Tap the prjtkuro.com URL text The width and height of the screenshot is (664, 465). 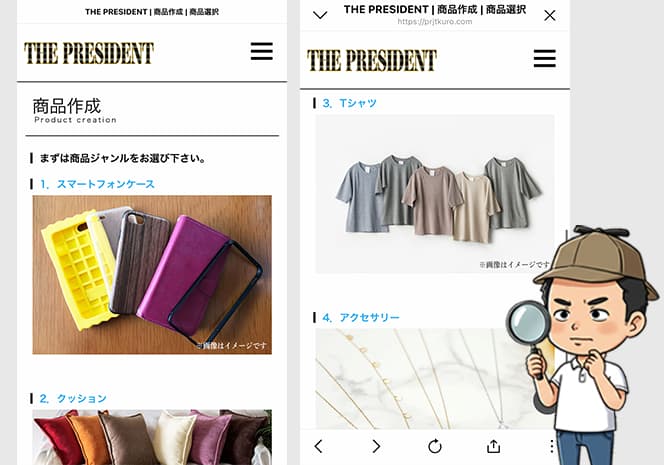434,22
